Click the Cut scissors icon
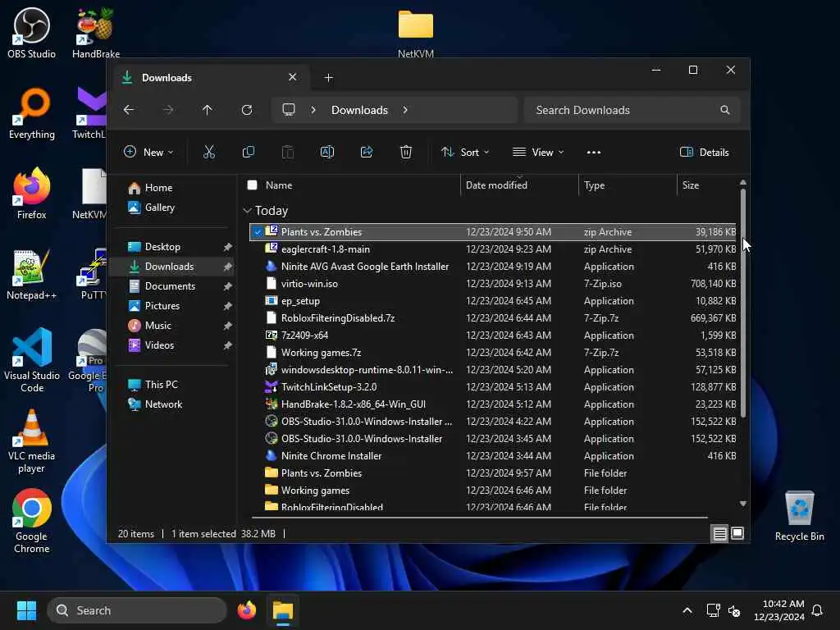Screen dimensions: 840x630 click(x=209, y=152)
